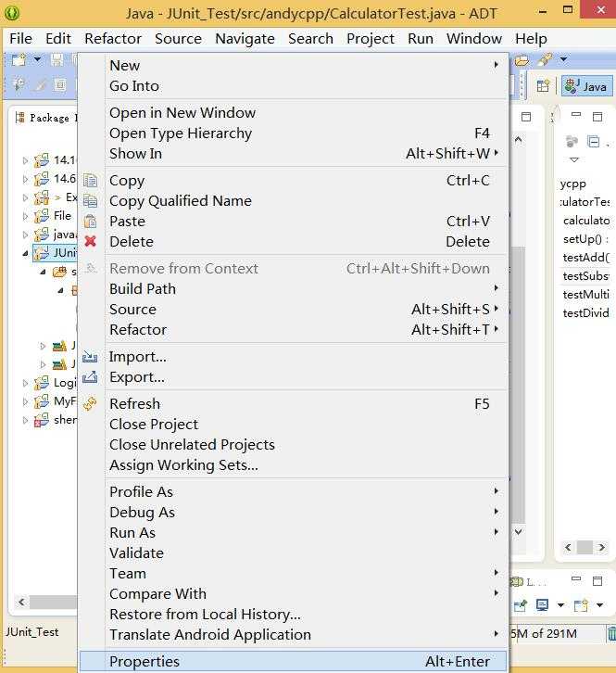The image size is (616, 673).
Task: Choose Restore from Local History...
Action: pos(293,615)
